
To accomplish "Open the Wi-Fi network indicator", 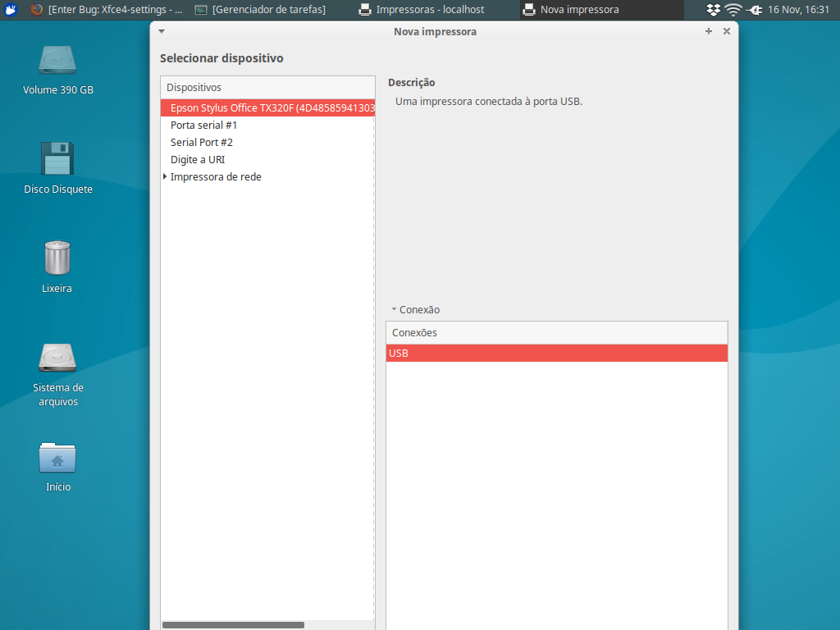I will 733,10.
